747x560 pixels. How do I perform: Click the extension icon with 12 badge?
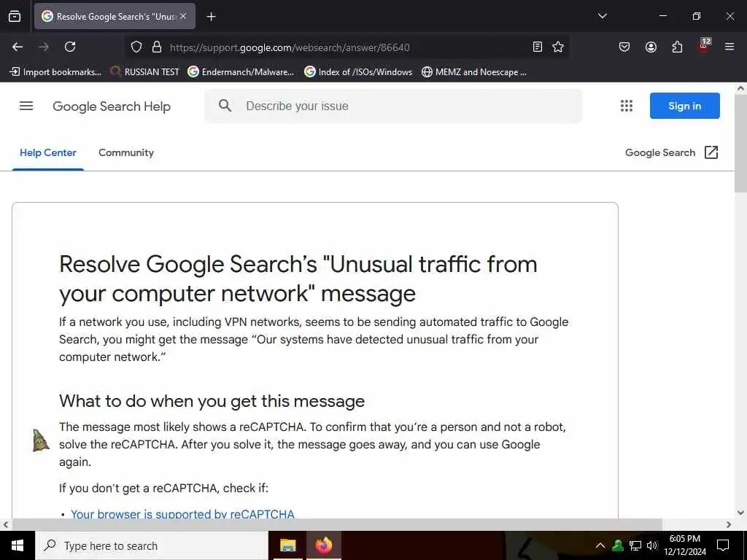(704, 45)
